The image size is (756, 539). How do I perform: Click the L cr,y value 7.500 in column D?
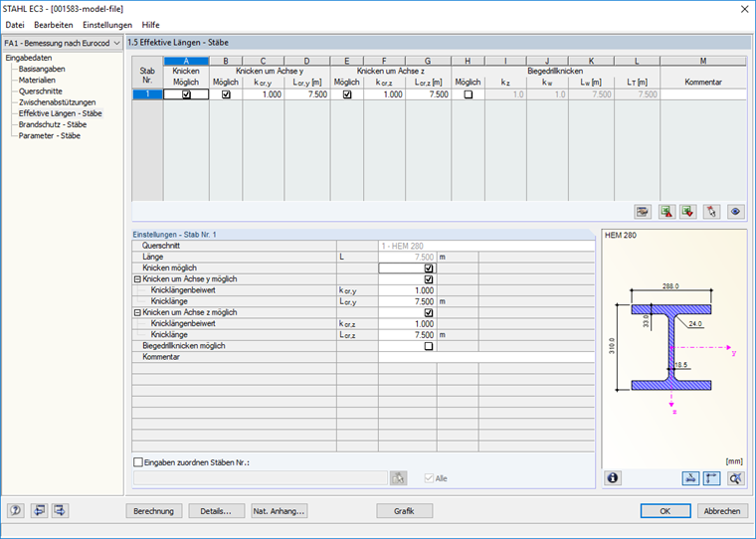(x=307, y=94)
